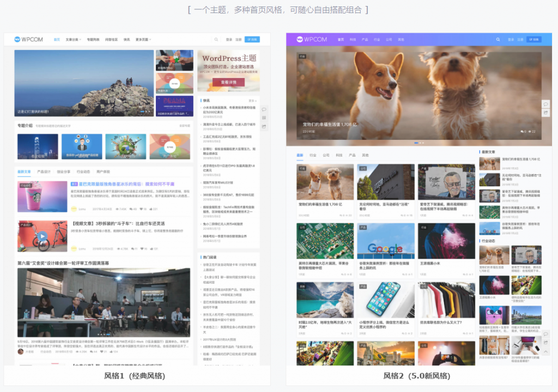Open the Starbucks unicorn drink article title
This screenshot has height=392, width=558.
point(126,184)
